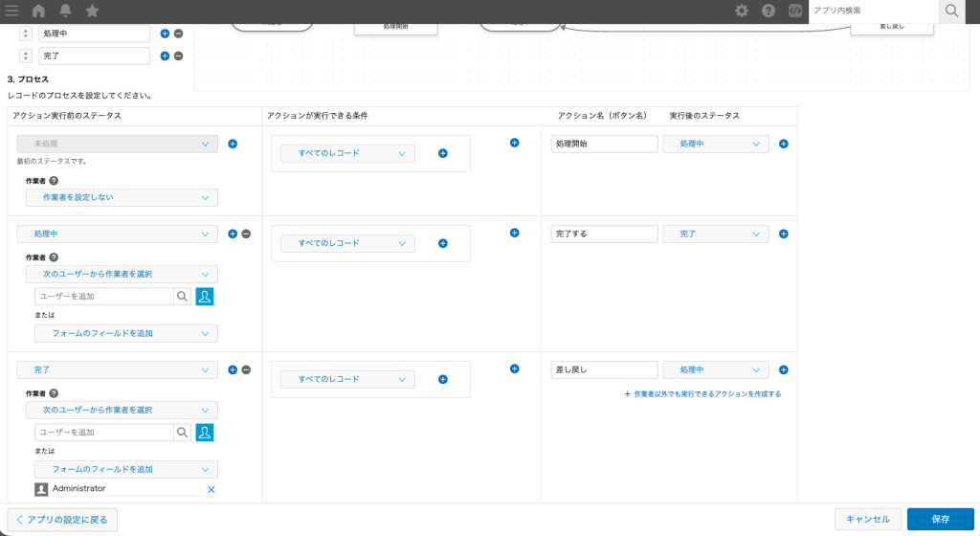This screenshot has height=536, width=980.
Task: Open the 完了 next-status dropdown for 完了する
Action: tap(716, 234)
